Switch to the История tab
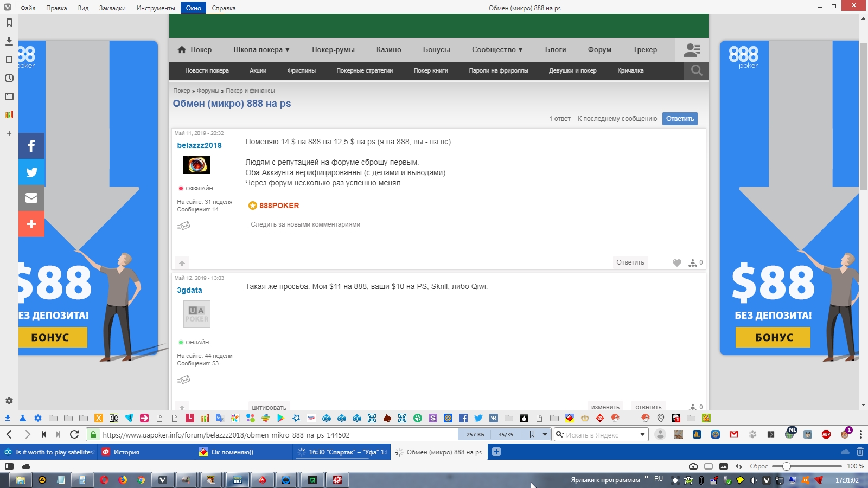The image size is (868, 488). (146, 452)
